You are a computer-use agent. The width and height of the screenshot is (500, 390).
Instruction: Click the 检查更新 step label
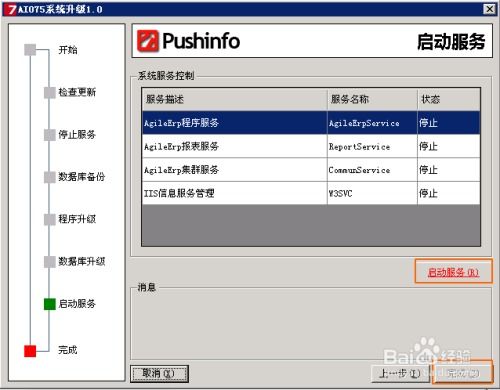click(77, 92)
